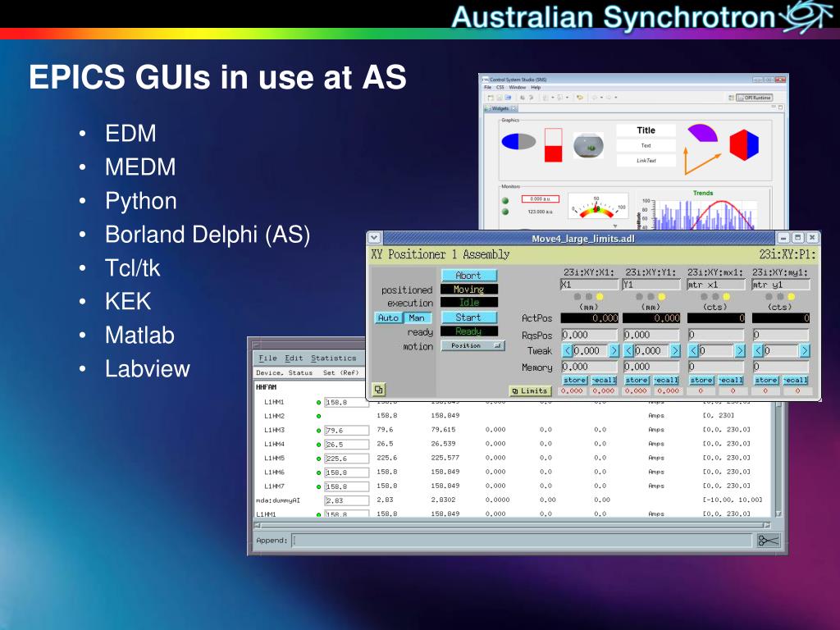The image size is (840, 630).
Task: Click the store button under X1 column
Action: (x=575, y=380)
